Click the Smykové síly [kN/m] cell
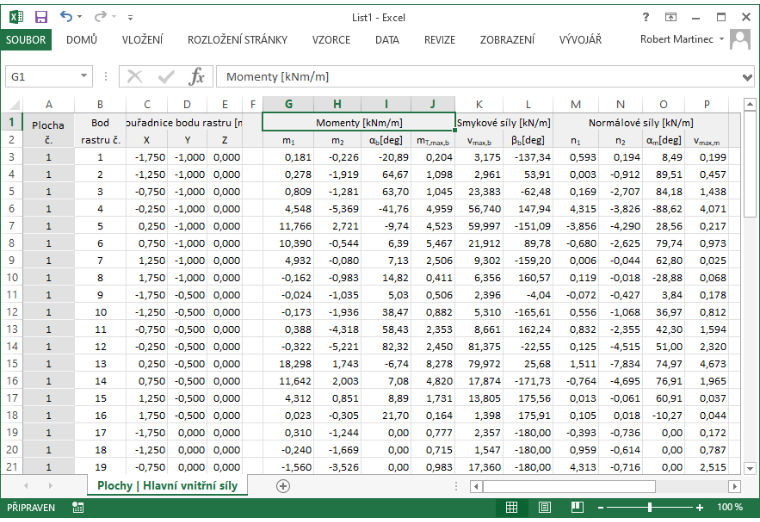 (504, 123)
